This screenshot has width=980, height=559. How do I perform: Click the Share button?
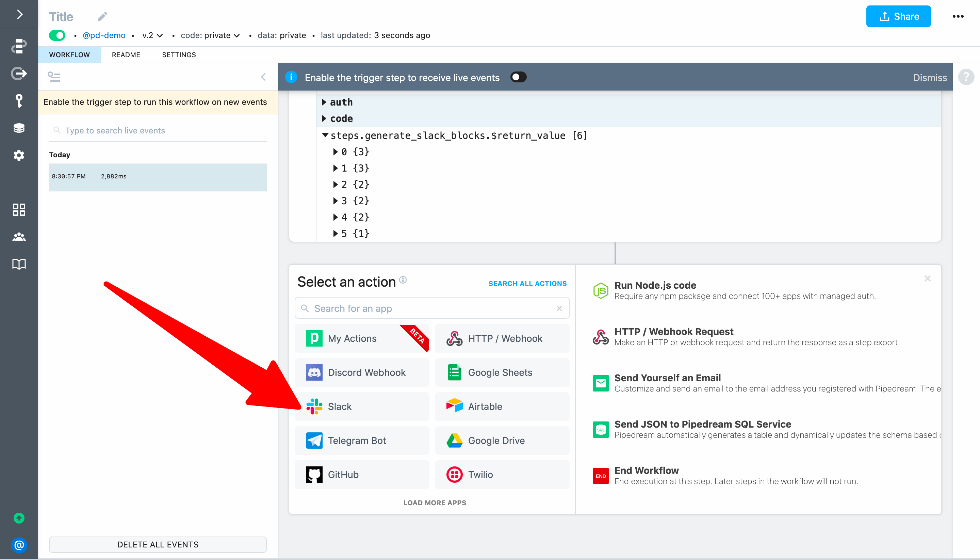tap(898, 16)
